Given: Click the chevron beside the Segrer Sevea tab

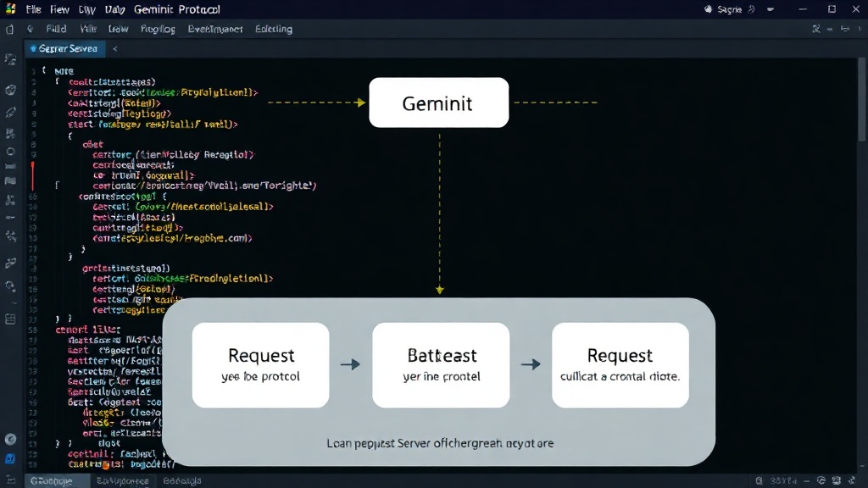Looking at the screenshot, I should (115, 48).
